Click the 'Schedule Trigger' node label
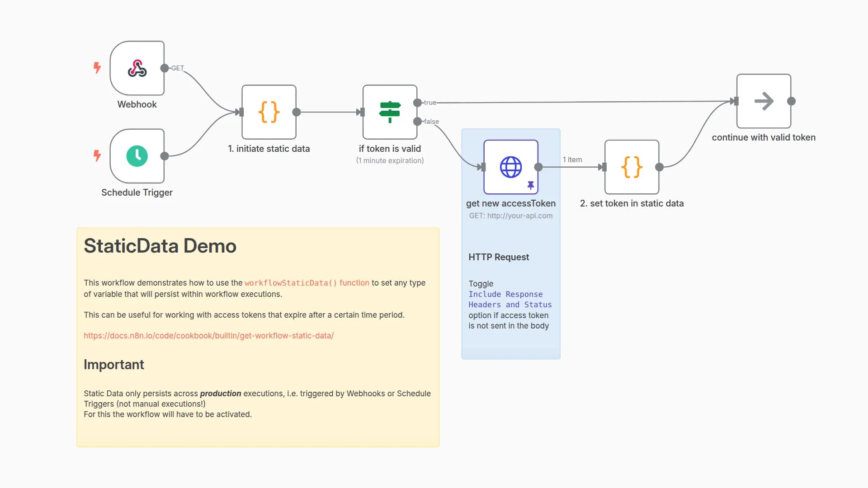868x488 pixels. tap(137, 192)
